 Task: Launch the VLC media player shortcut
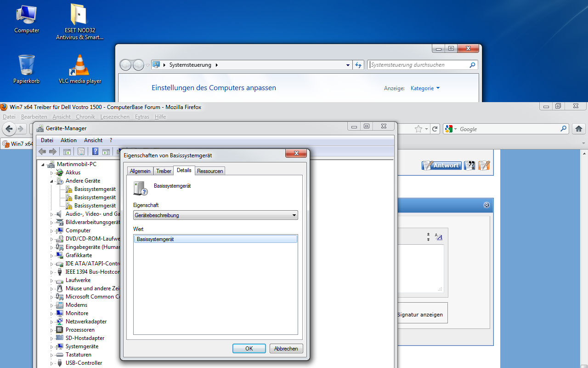tap(80, 69)
